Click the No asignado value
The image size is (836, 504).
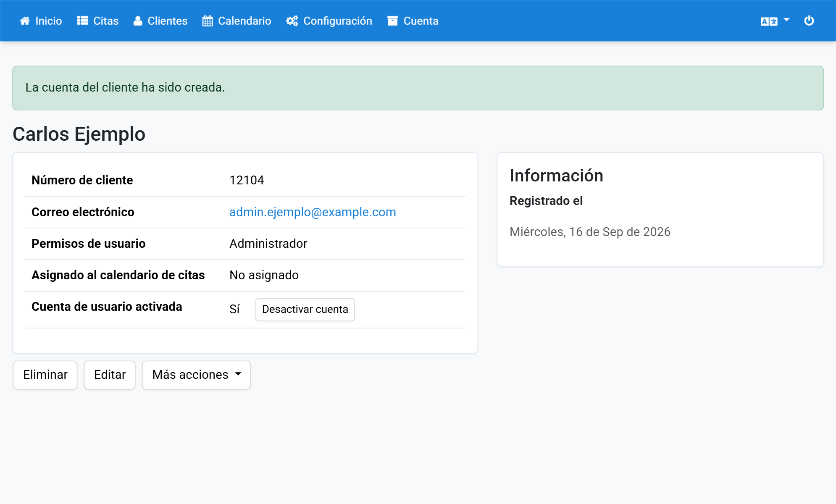(x=264, y=275)
